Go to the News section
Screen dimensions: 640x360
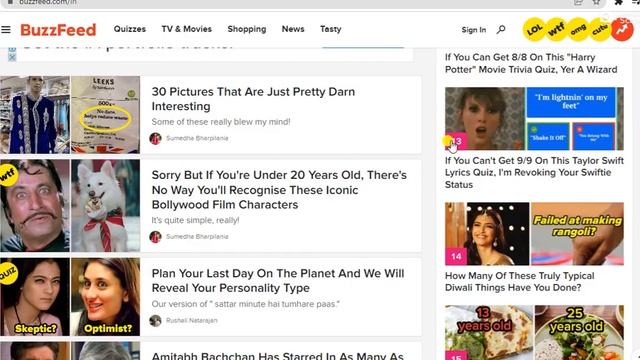click(x=293, y=29)
